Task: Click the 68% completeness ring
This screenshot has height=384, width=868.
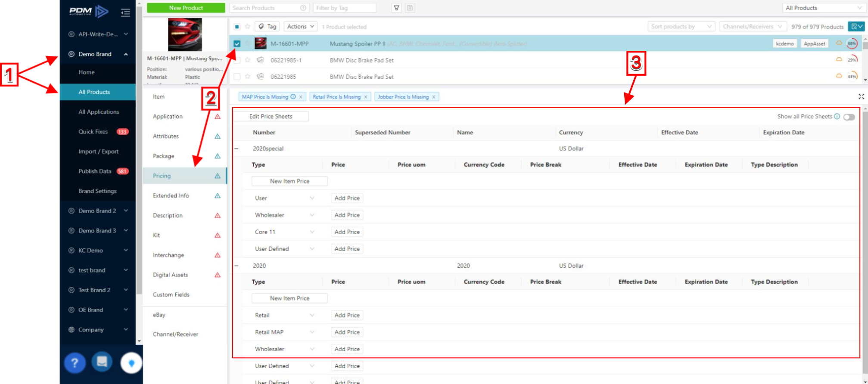Action: (852, 43)
